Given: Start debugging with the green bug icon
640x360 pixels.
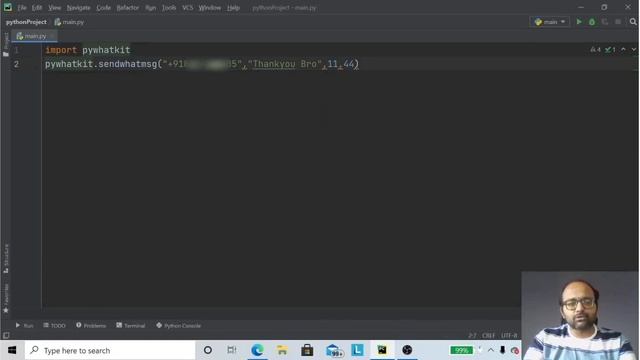Looking at the screenshot, I should [592, 22].
